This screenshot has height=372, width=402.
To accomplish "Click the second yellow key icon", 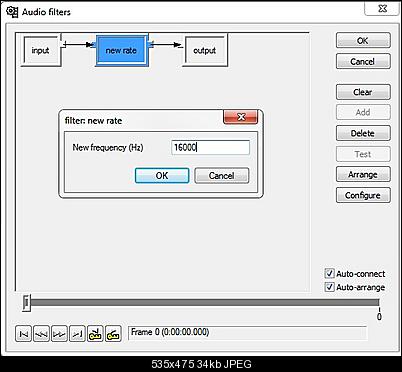I will pos(113,334).
